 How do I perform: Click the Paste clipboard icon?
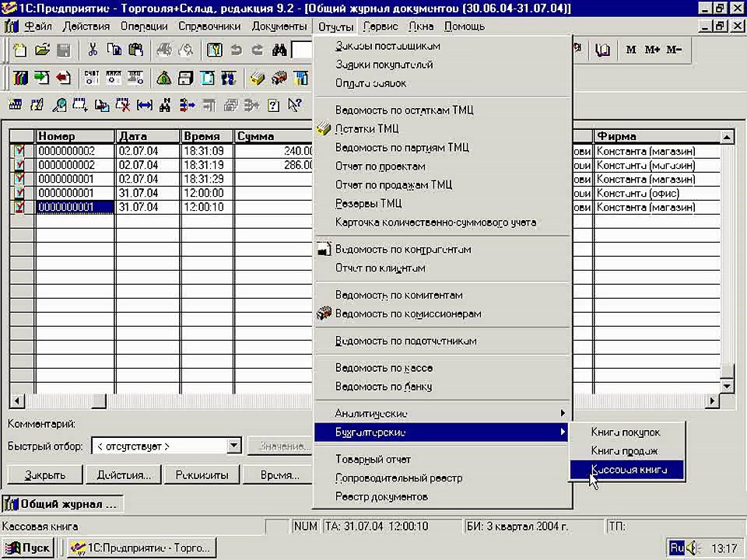click(135, 50)
